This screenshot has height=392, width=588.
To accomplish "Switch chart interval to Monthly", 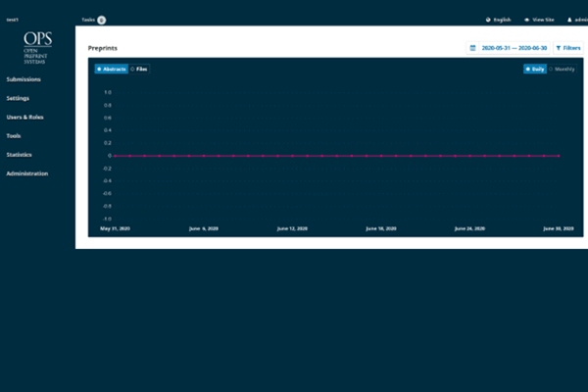I will coord(563,70).
